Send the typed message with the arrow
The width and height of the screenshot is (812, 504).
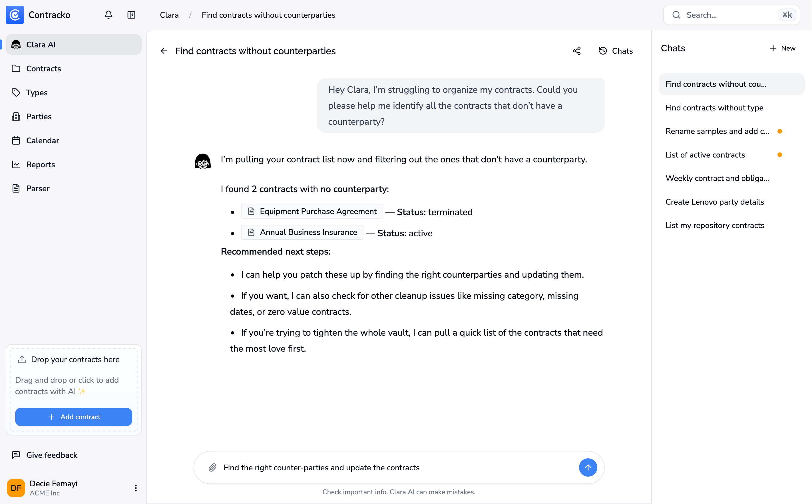pos(588,468)
